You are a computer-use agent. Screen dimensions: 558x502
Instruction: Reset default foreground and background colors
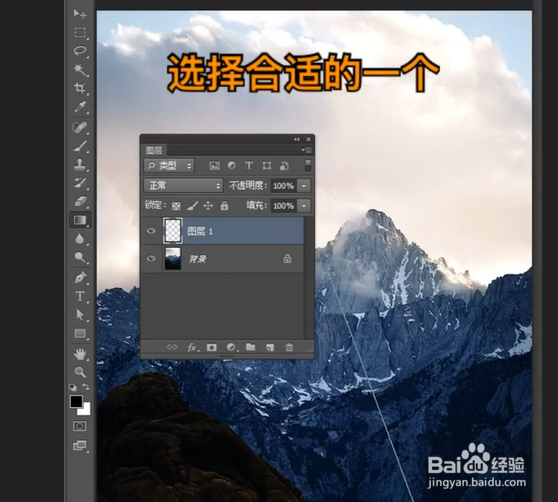click(73, 387)
